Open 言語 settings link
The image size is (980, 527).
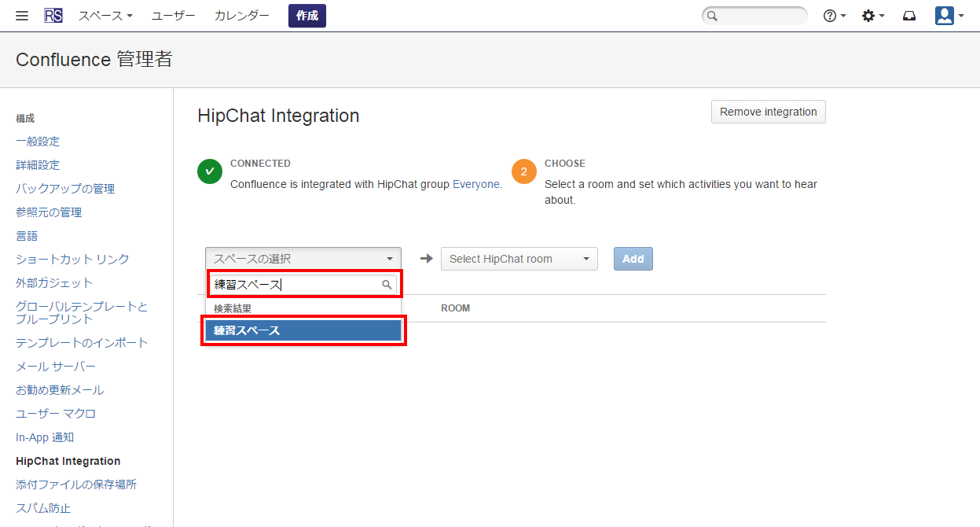coord(27,236)
